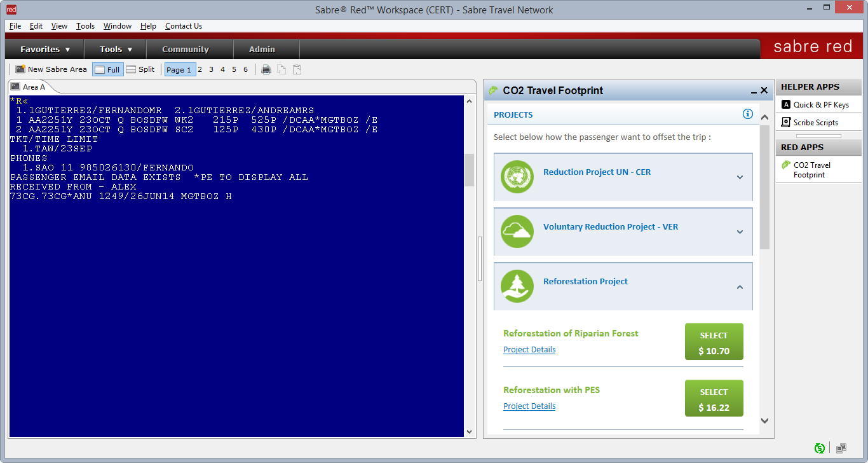Click the CO2 Travel Footprint leaf icon in the panel title
Image resolution: width=868 pixels, height=463 pixels.
[493, 90]
